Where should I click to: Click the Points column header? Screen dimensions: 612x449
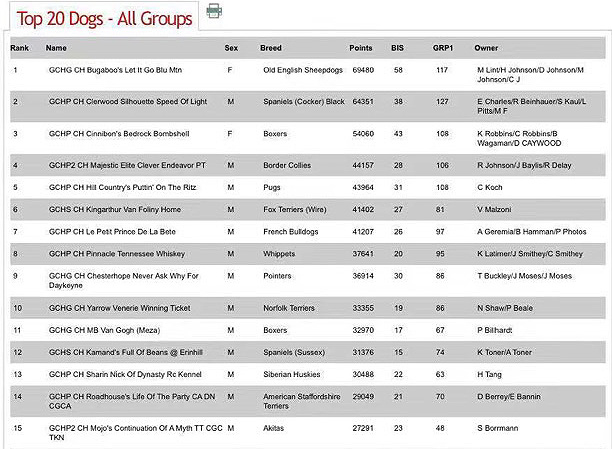(361, 48)
